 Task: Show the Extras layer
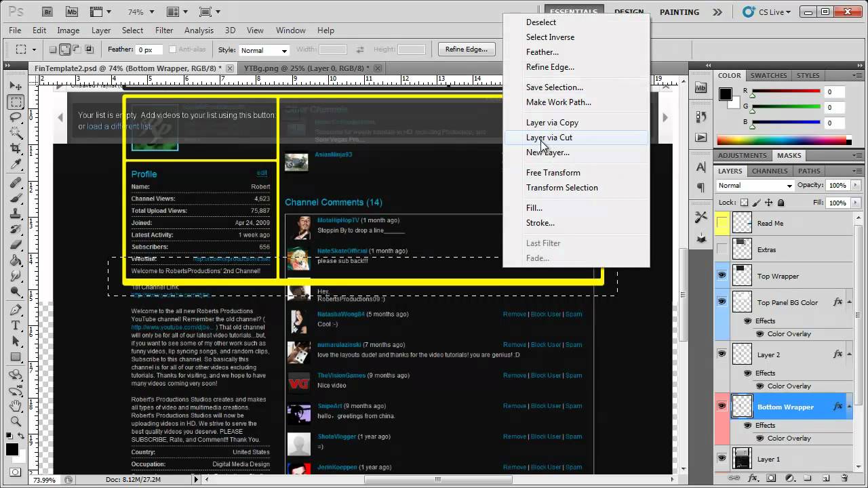722,249
